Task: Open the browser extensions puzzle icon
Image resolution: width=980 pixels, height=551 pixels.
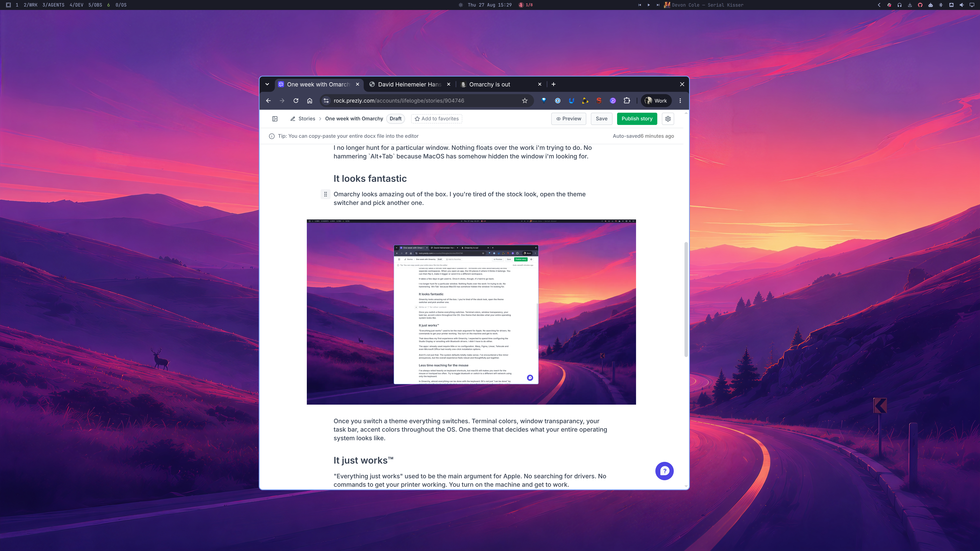Action: click(x=627, y=101)
